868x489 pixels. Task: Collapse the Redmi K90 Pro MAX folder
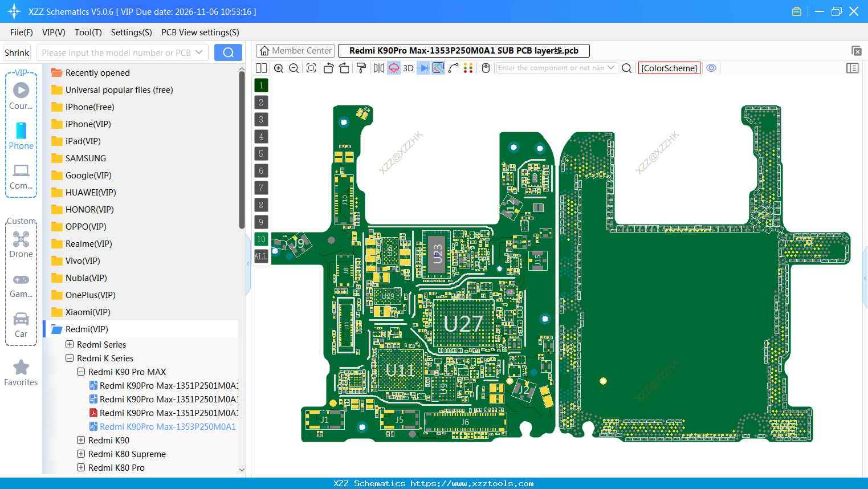(80, 371)
